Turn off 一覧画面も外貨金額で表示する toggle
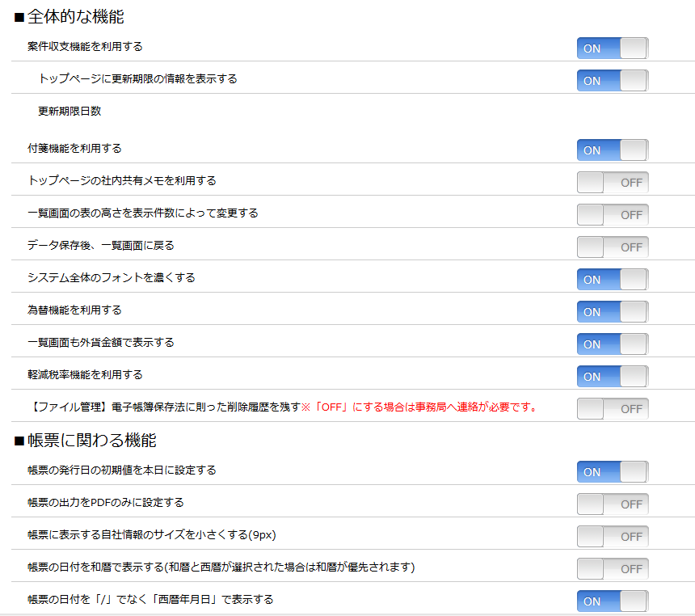This screenshot has width=695, height=616. (x=612, y=344)
